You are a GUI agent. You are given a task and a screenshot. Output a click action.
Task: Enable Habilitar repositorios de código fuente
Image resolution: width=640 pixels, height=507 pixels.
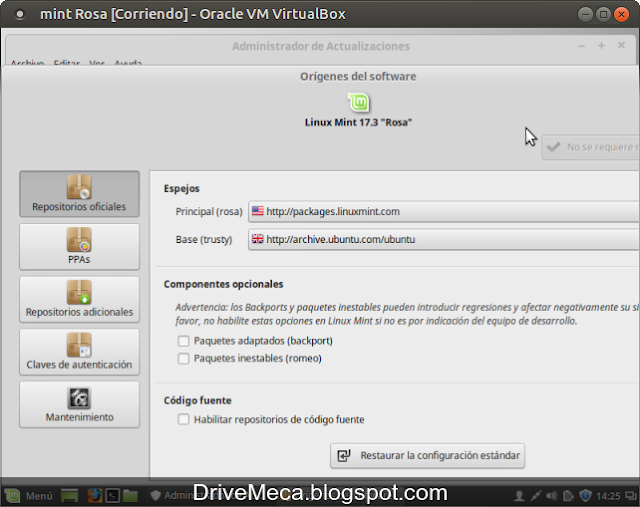coord(184,419)
